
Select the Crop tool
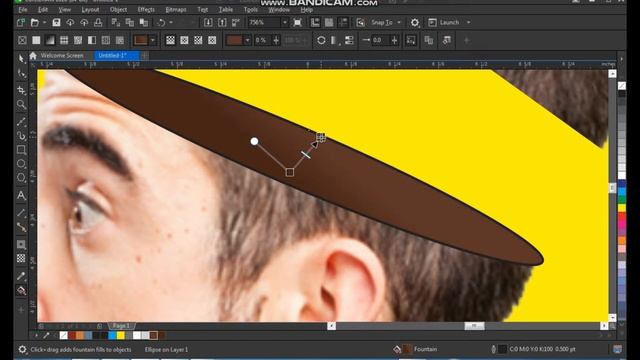coord(21,90)
